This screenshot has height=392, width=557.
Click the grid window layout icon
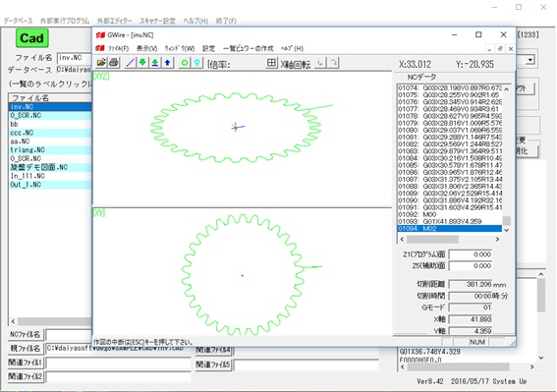tap(271, 63)
